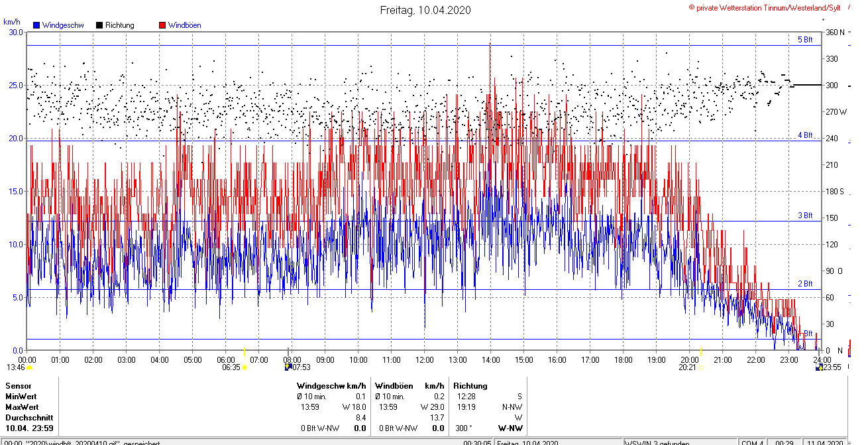
Task: Click the sunset icon below 20:21
Action: [x=701, y=367]
